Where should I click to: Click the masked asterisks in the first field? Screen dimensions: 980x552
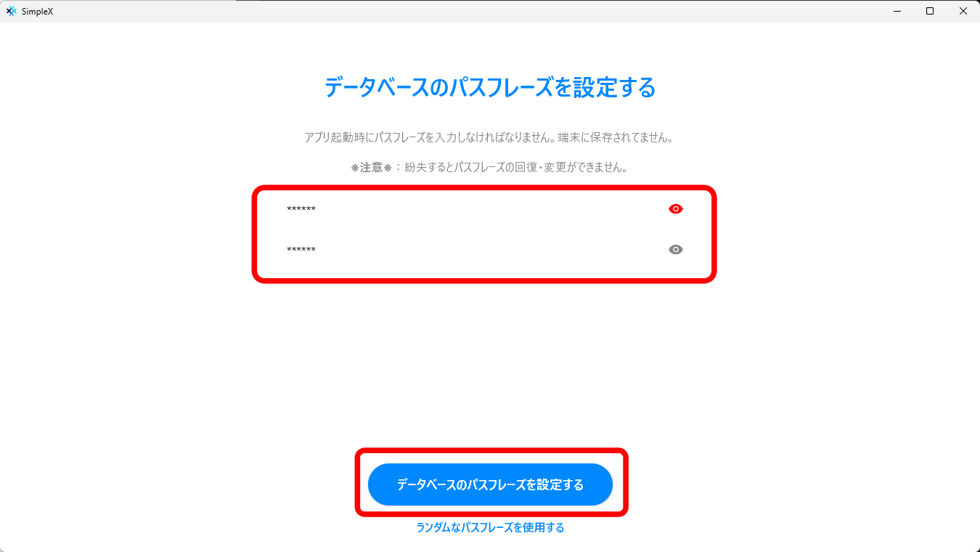(301, 209)
